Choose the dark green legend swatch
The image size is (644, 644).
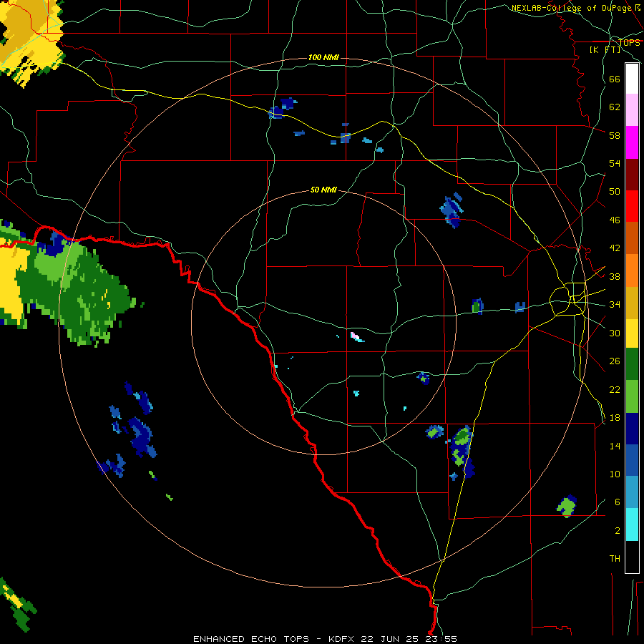point(632,364)
